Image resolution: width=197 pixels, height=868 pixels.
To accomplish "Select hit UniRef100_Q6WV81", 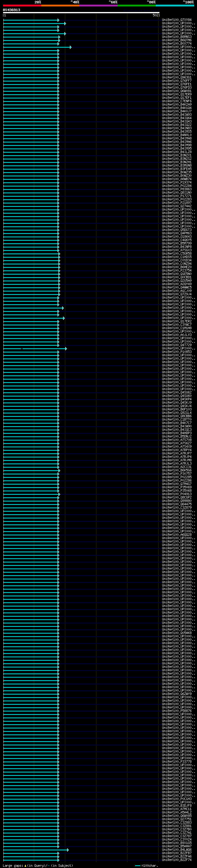I will click(x=177, y=91).
